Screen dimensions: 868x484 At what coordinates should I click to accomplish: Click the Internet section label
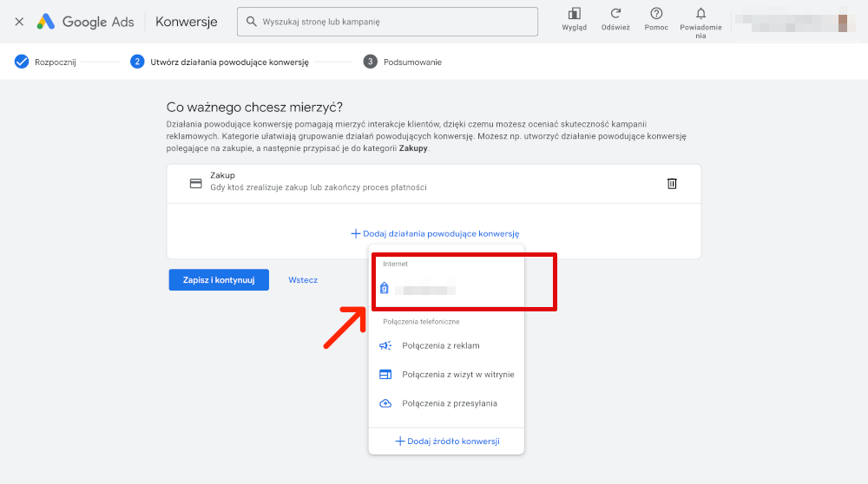[395, 264]
